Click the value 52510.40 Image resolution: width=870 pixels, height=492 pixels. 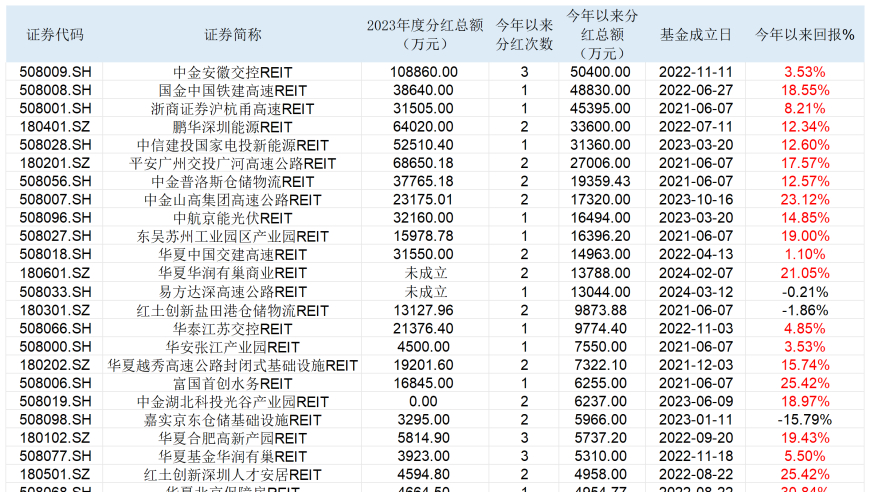[423, 145]
